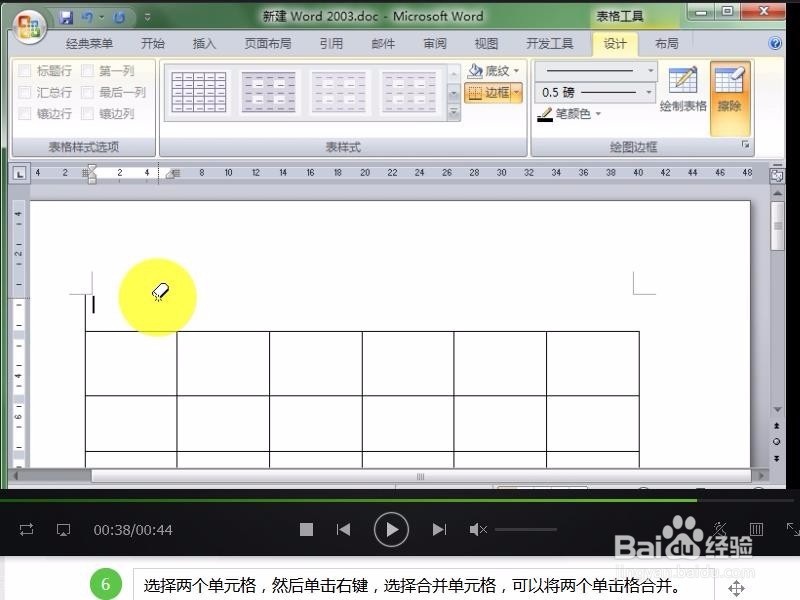The height and width of the screenshot is (600, 800).
Task: Show next row of table styles
Action: [x=454, y=93]
